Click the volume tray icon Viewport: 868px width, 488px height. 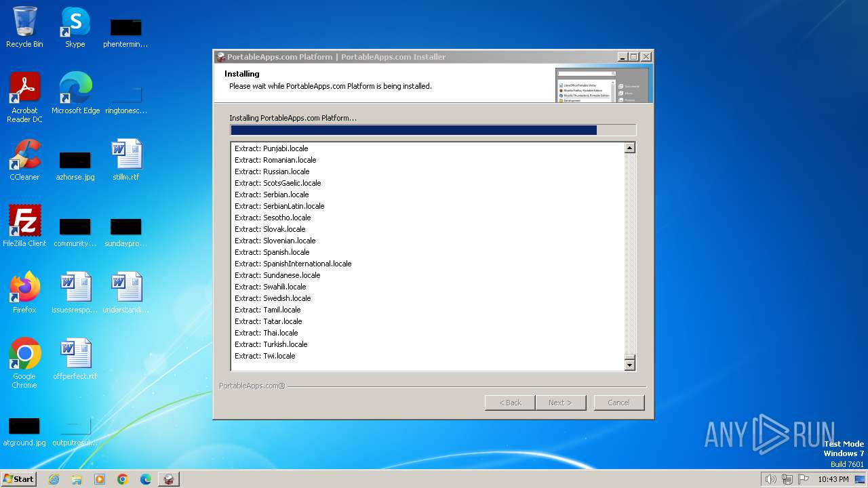click(770, 479)
